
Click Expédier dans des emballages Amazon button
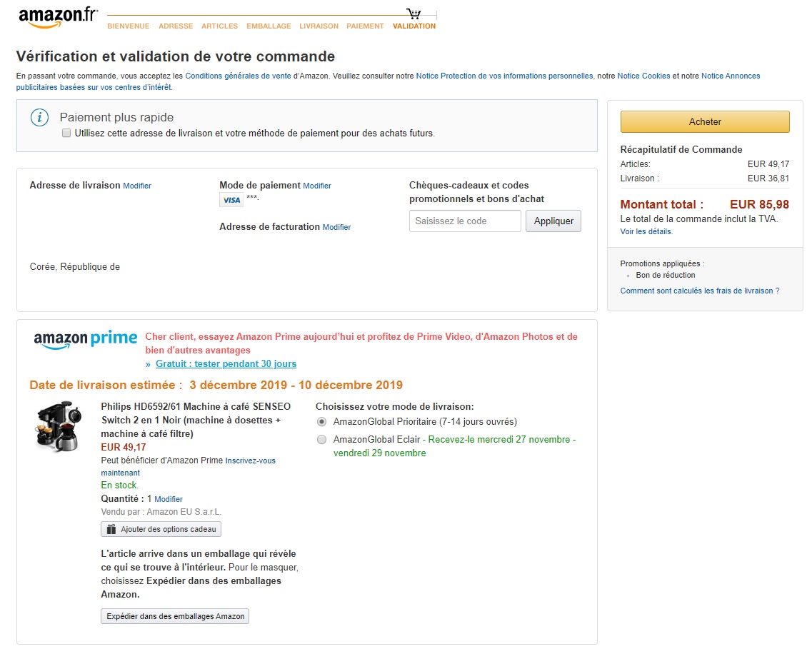coord(175,616)
